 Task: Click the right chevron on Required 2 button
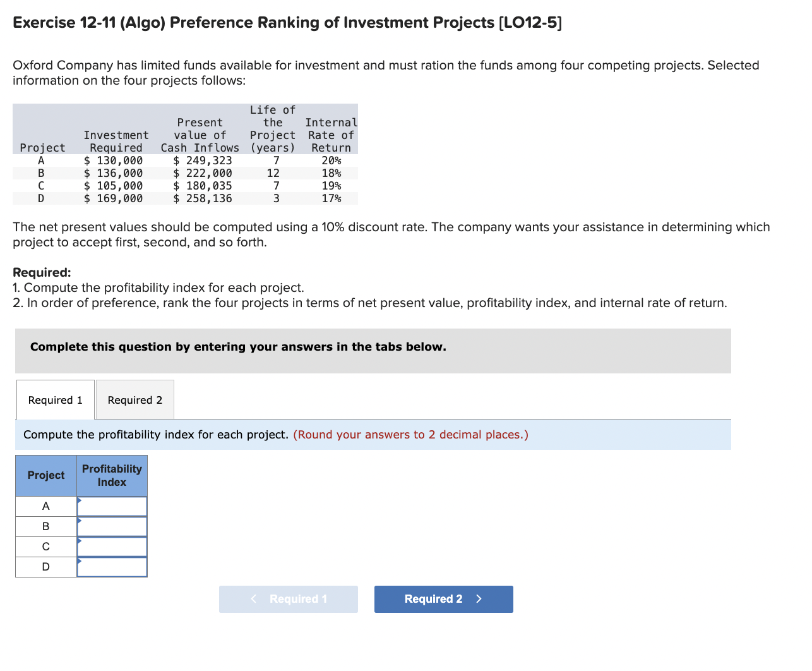coord(477,599)
